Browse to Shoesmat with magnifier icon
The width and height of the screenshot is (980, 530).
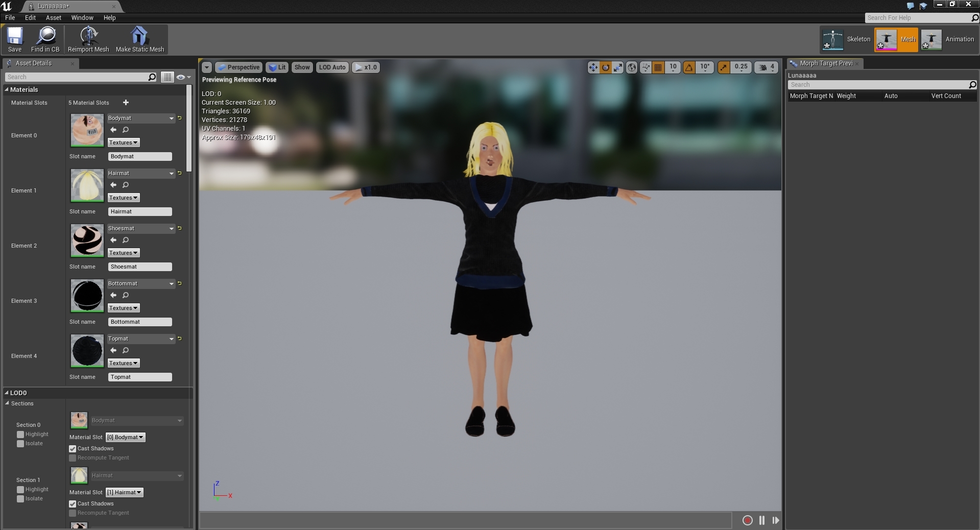126,240
